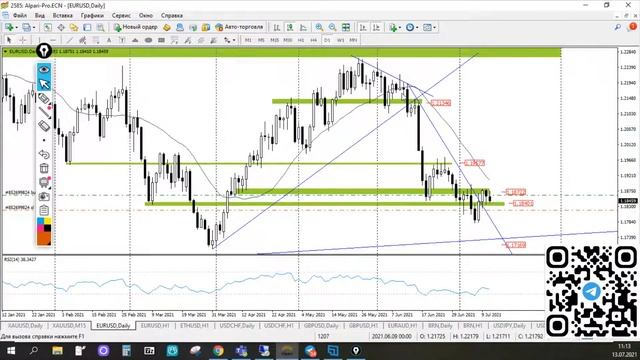
Task: Click the camera screenshot icon in floating toolbar
Action: click(x=44, y=196)
